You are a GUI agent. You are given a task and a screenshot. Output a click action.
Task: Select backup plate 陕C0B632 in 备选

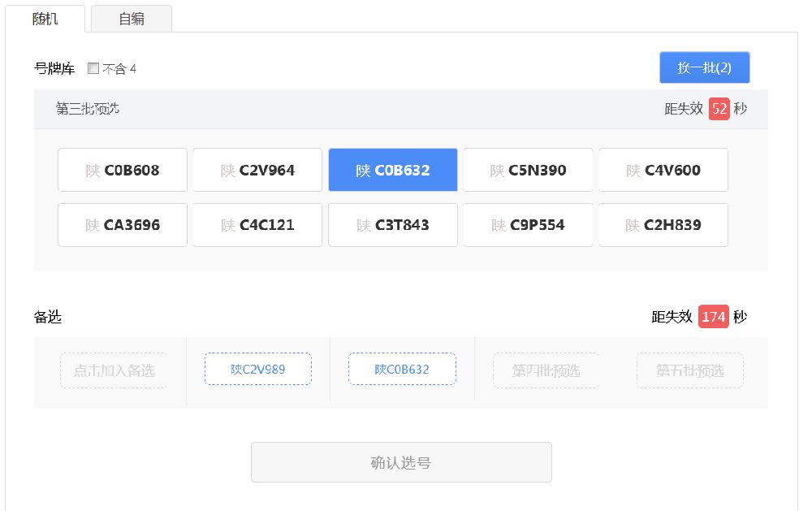(402, 370)
